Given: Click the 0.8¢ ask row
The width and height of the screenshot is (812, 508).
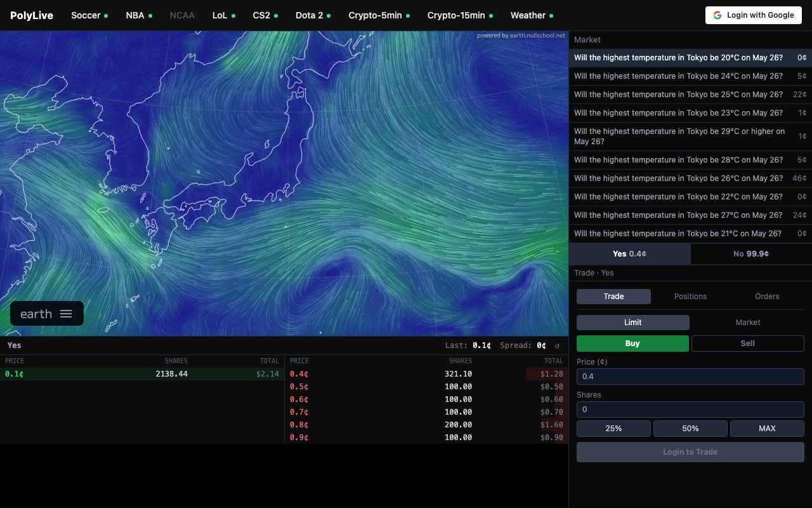Looking at the screenshot, I should click(426, 425).
